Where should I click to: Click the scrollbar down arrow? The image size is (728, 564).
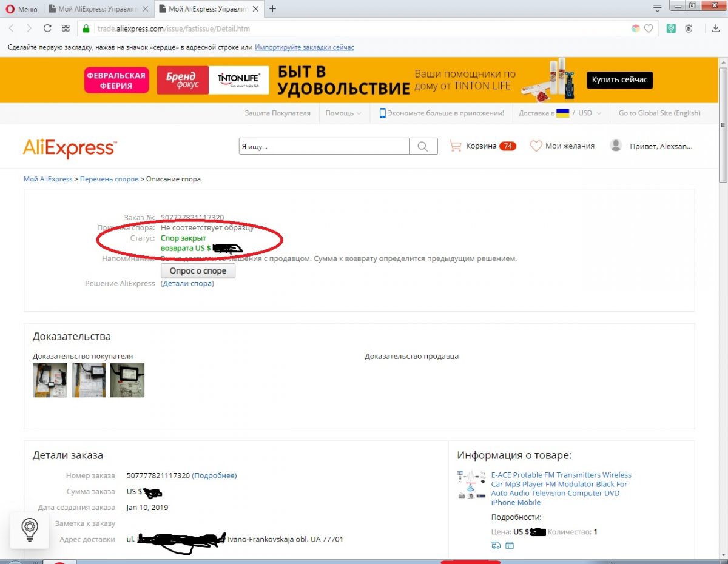point(723,554)
